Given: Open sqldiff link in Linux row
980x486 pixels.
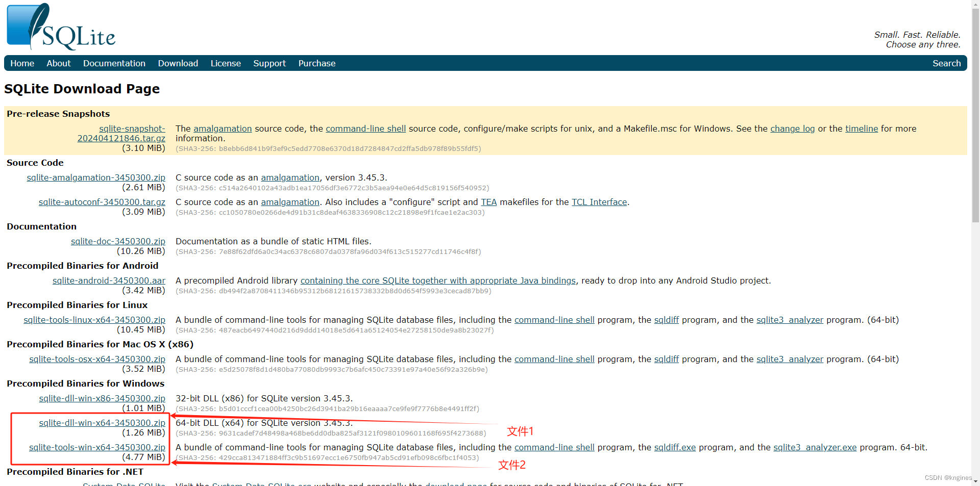Looking at the screenshot, I should click(x=667, y=320).
